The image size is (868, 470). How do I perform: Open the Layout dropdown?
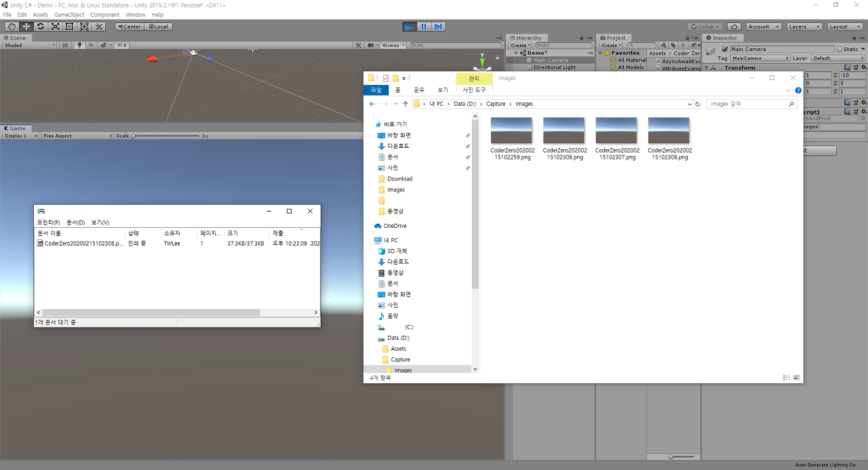(x=844, y=26)
